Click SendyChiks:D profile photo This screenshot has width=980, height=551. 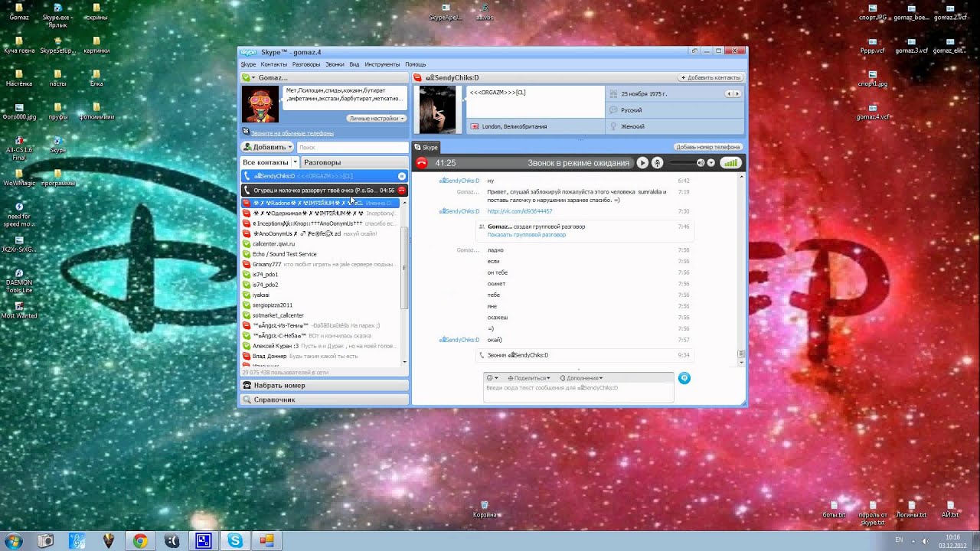click(437, 110)
